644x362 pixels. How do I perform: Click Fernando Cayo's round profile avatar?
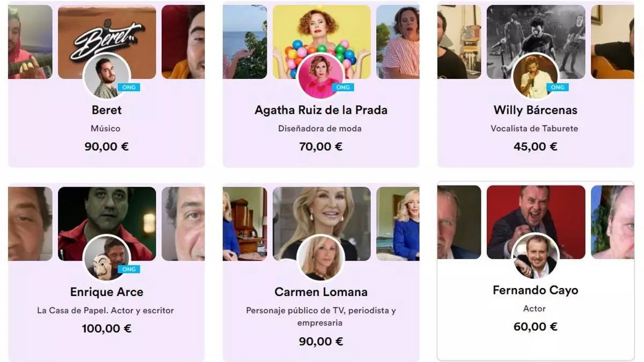536,257
